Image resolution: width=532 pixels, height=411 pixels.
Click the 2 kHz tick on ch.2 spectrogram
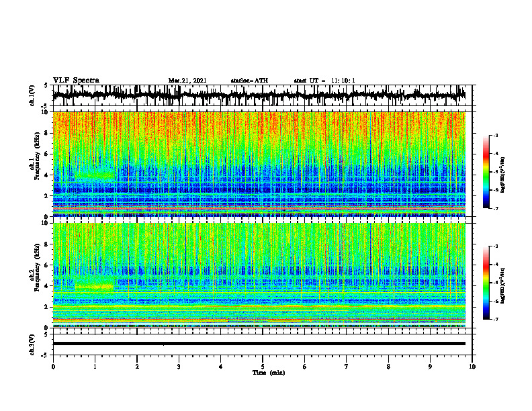pyautogui.click(x=47, y=307)
